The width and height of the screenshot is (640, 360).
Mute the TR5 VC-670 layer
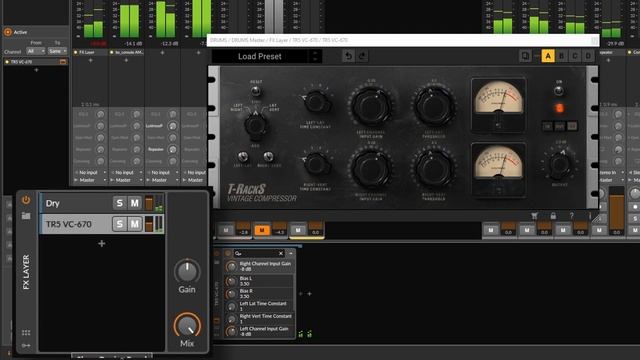point(134,224)
